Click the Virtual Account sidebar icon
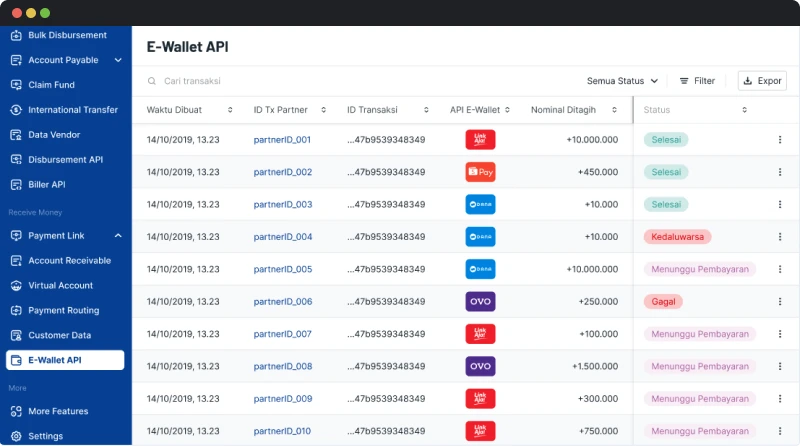The height and width of the screenshot is (446, 800). tap(16, 286)
